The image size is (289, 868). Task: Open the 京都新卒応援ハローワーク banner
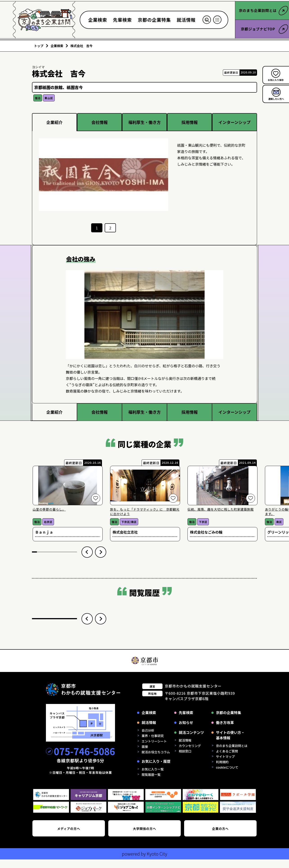[51, 807]
